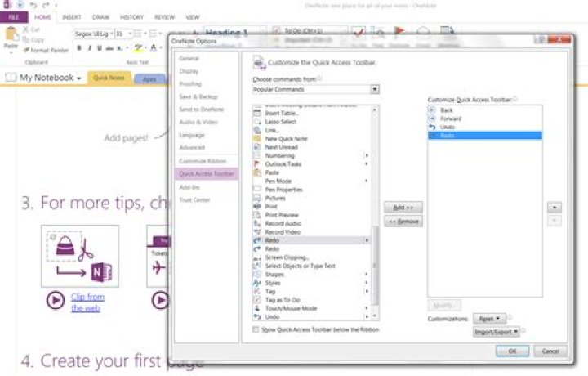Click Cancel in OneNote Options dialog
588x376 pixels.
(x=550, y=351)
